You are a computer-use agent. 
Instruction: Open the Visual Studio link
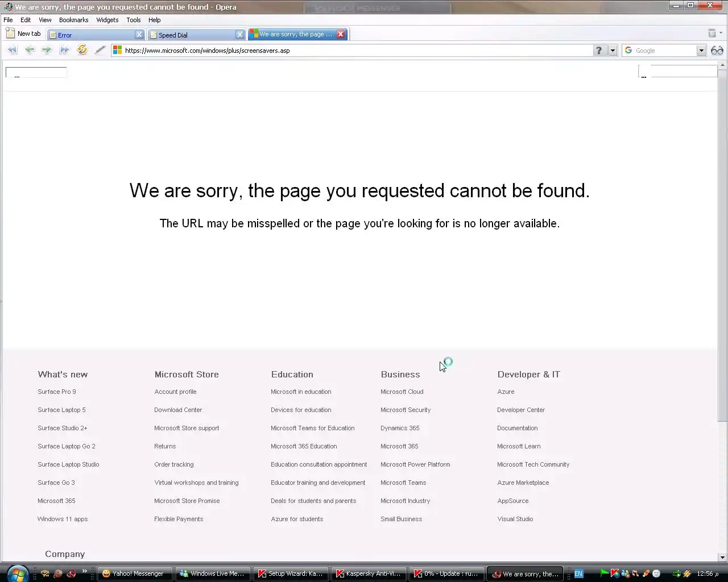tap(515, 519)
